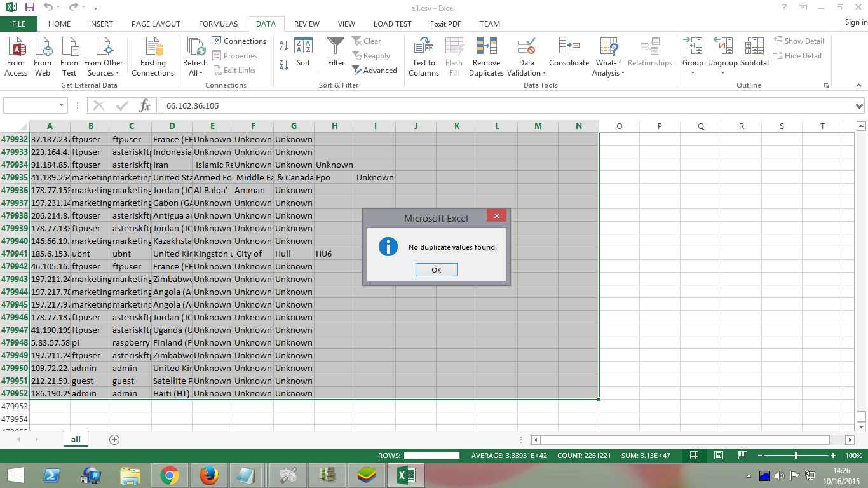Viewport: 868px width, 488px height.
Task: Add a new sheet with plus button
Action: 114,439
